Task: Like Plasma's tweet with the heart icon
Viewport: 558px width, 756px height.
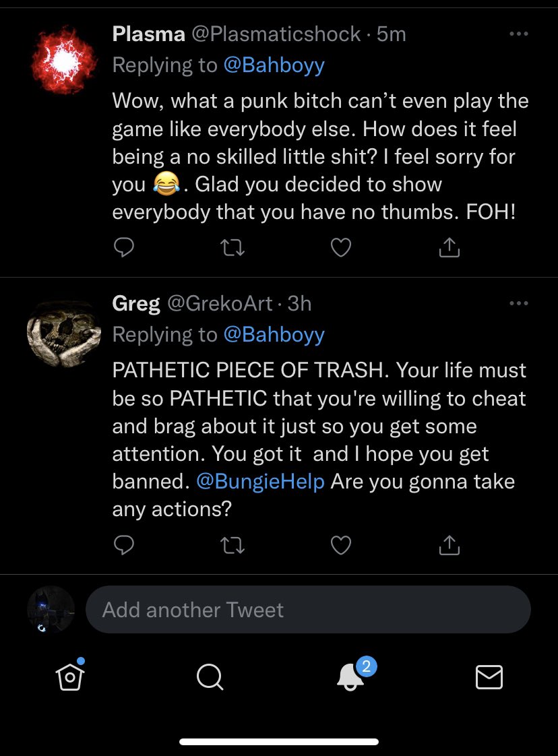Action: (x=341, y=247)
